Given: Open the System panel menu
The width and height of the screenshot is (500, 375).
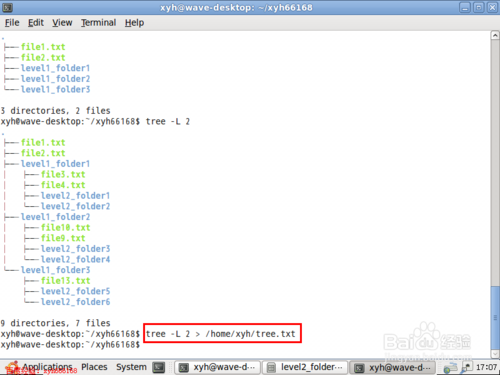Looking at the screenshot, I should pyautogui.click(x=131, y=367).
